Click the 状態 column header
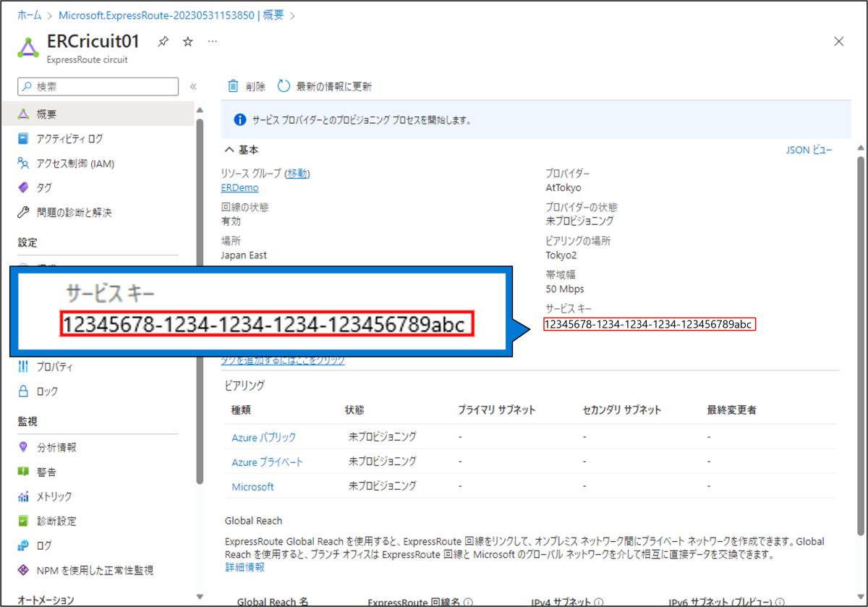Image resolution: width=868 pixels, height=607 pixels. (x=355, y=409)
